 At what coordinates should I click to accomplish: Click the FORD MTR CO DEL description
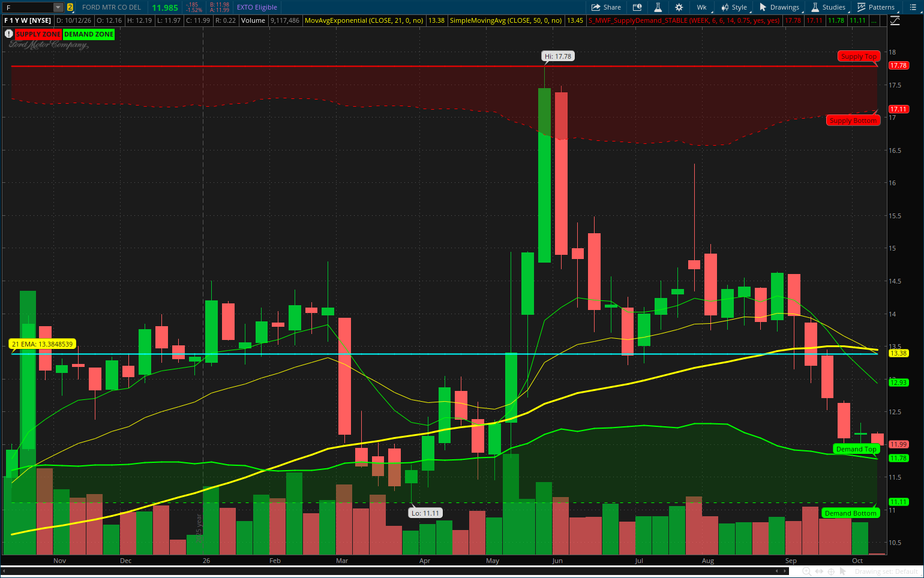point(112,7)
